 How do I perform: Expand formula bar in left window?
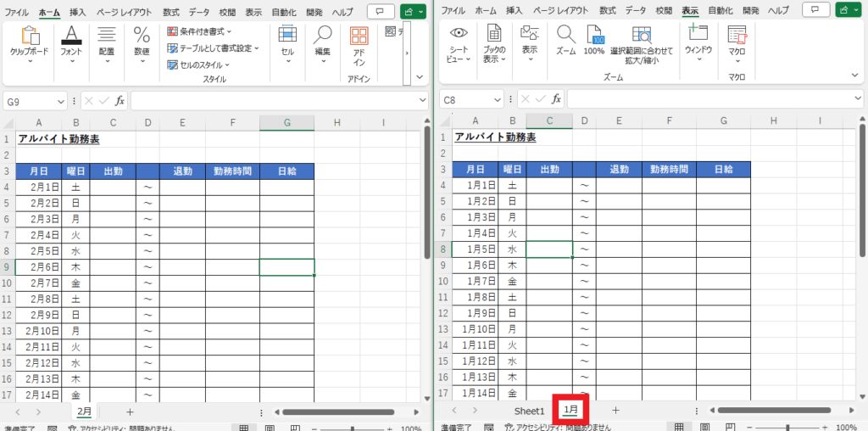tap(423, 101)
